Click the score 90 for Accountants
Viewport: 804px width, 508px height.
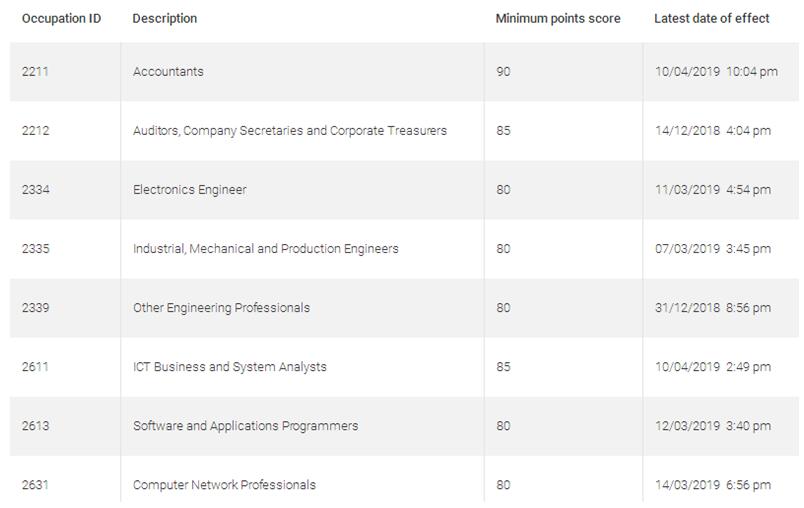tap(503, 72)
